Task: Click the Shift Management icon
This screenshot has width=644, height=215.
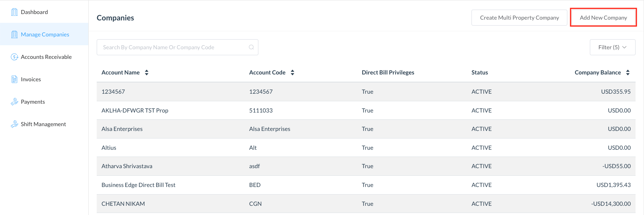Action: 14,124
